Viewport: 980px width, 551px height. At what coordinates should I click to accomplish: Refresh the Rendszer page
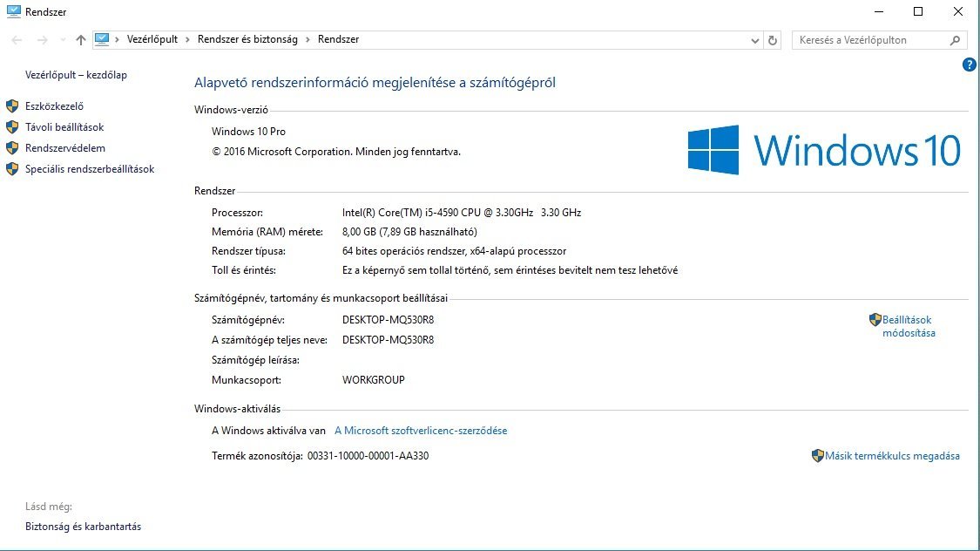coord(773,40)
